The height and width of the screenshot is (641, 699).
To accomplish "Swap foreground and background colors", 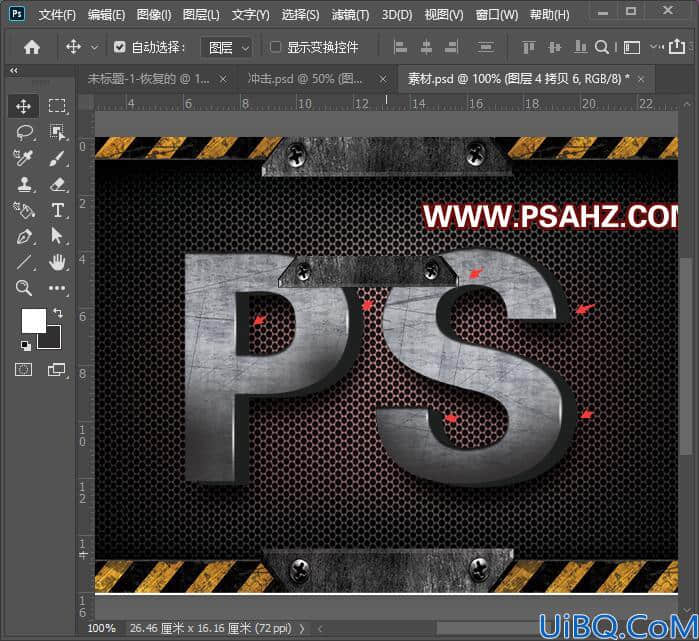I will (58, 312).
